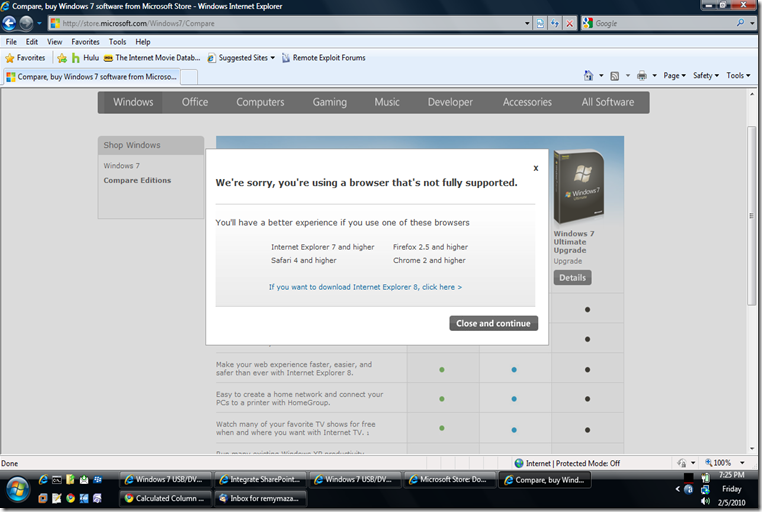Image resolution: width=762 pixels, height=512 pixels.
Task: Expand the zoom level dropdown arrow
Action: tap(742, 463)
